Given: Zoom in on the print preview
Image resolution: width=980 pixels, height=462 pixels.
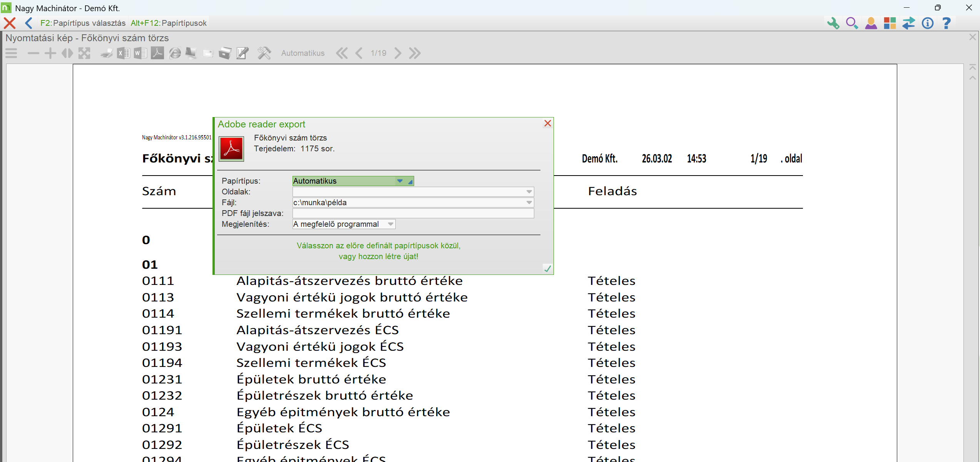Looking at the screenshot, I should pyautogui.click(x=50, y=53).
